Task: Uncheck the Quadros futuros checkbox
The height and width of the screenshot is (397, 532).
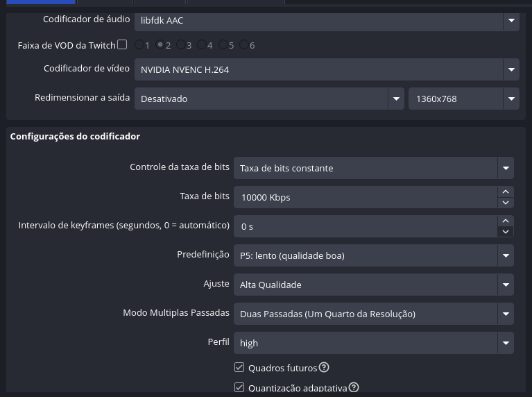Action: click(x=239, y=368)
